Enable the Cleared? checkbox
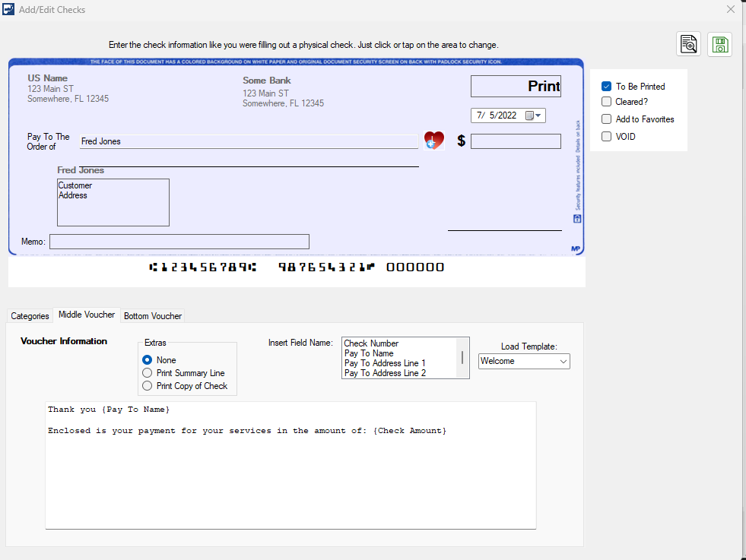Screen dimensions: 746x560 pos(606,101)
